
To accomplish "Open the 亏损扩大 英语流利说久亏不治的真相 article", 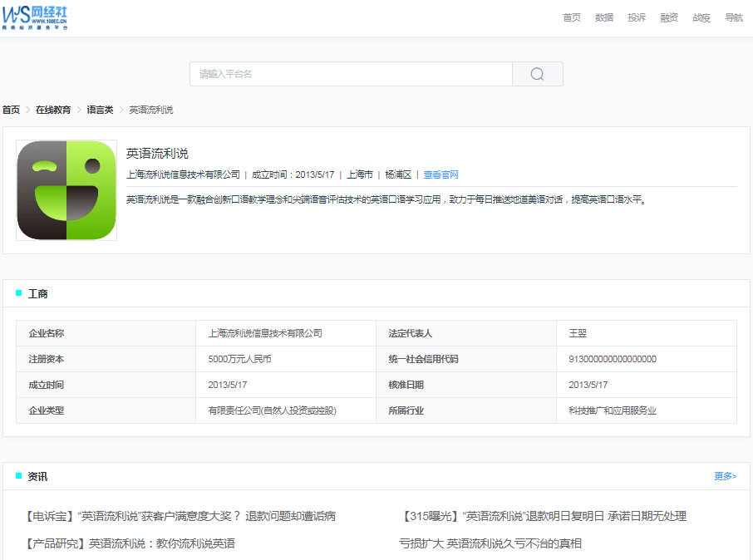I will 490,543.
